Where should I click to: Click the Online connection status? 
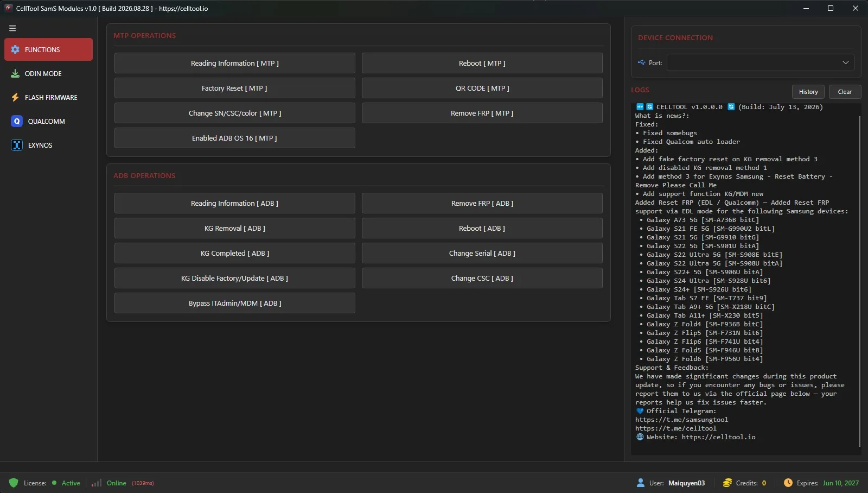pos(116,483)
